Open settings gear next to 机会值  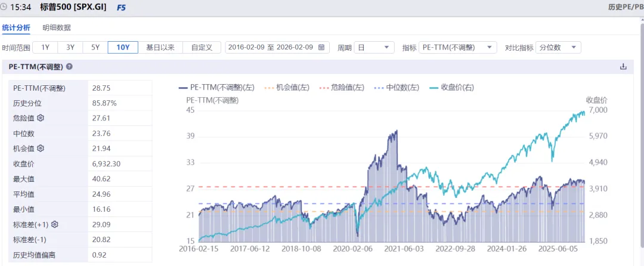pyautogui.click(x=41, y=148)
